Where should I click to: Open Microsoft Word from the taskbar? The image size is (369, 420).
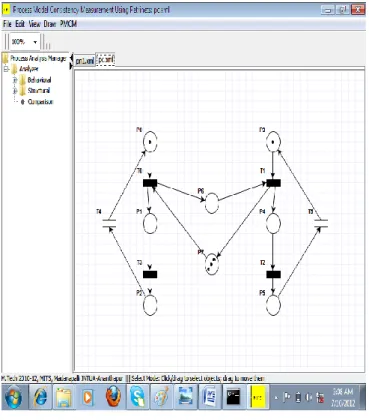click(209, 397)
